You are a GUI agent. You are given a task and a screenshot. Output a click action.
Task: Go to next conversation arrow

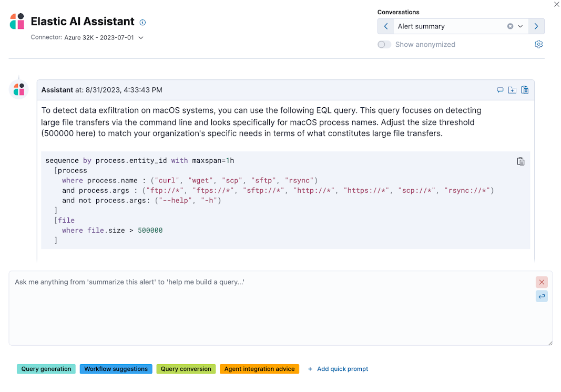pyautogui.click(x=536, y=26)
